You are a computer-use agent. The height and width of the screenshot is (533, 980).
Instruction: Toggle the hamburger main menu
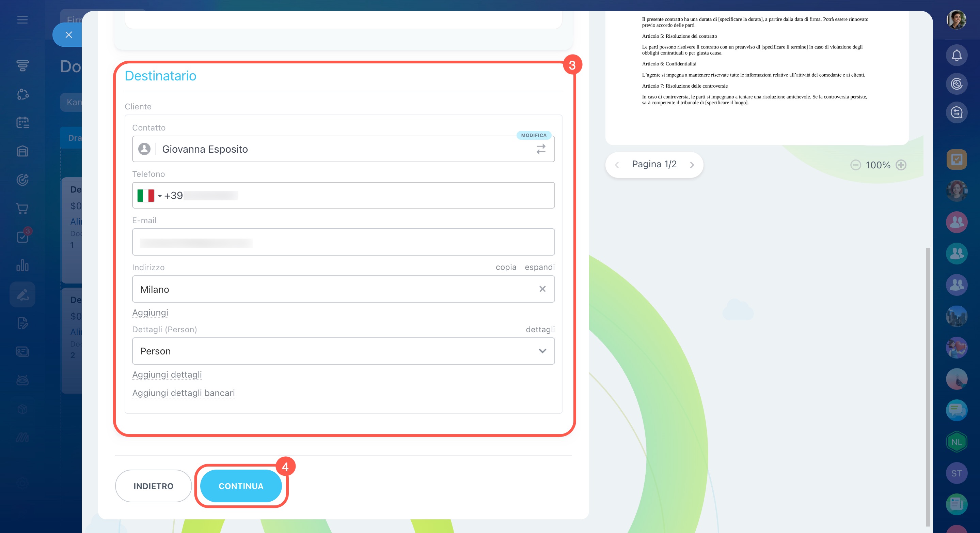coord(22,19)
